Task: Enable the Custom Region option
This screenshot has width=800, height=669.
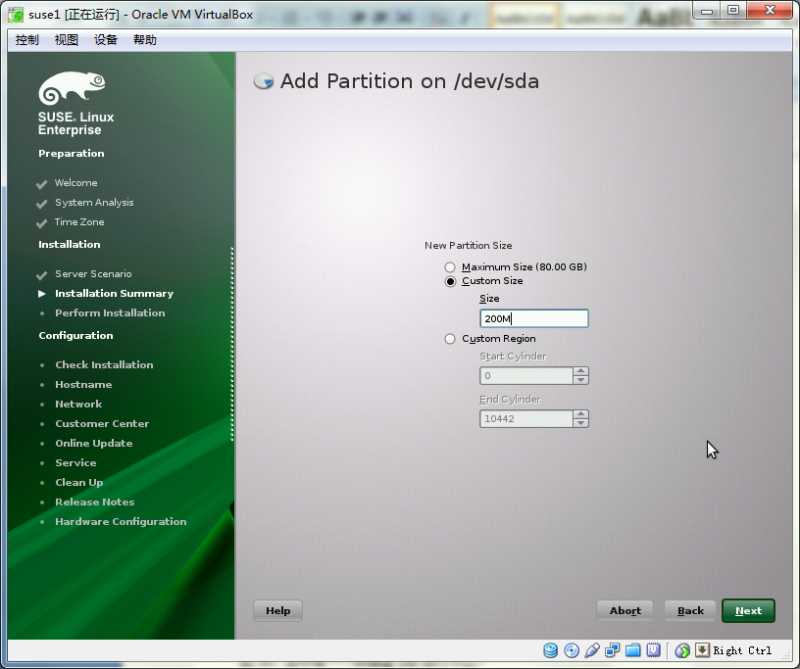Action: click(450, 338)
